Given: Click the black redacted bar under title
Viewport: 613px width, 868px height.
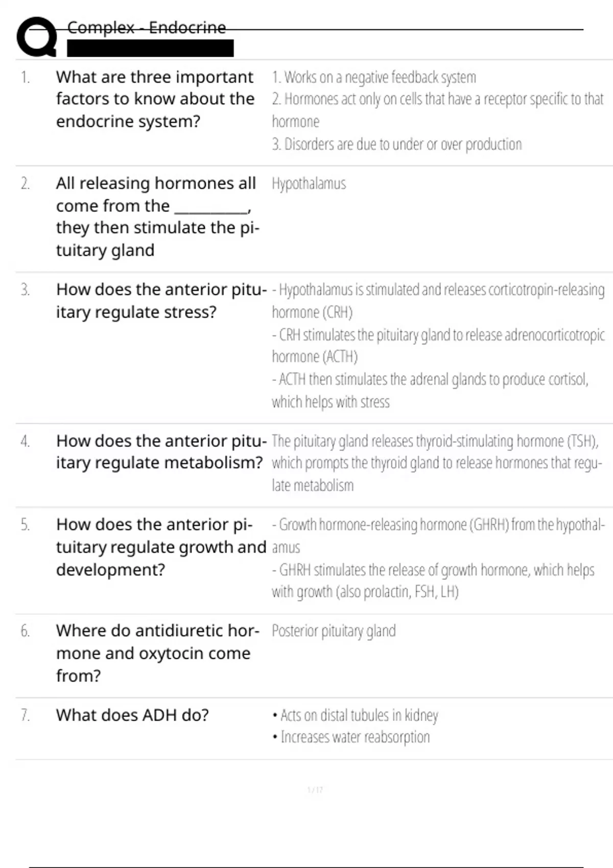Looking at the screenshot, I should [x=150, y=49].
